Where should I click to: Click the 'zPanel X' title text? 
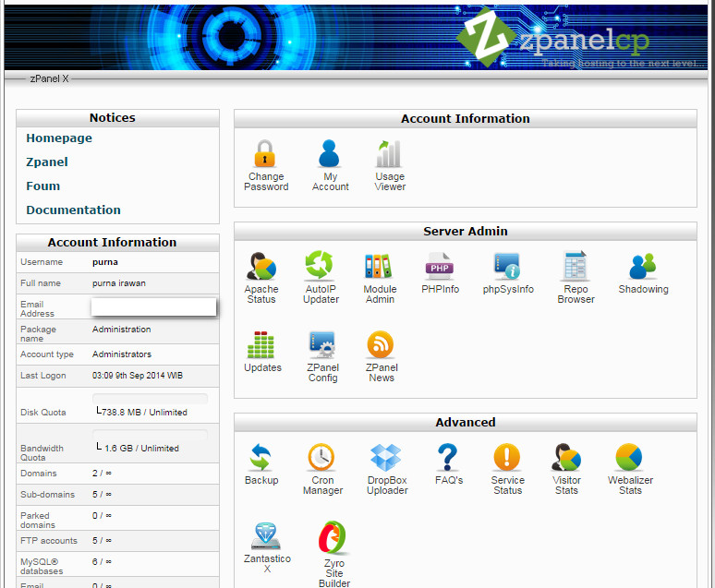tap(49, 78)
